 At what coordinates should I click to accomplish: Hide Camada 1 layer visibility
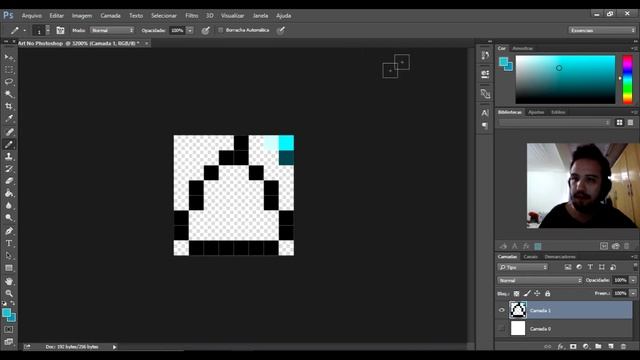click(502, 310)
